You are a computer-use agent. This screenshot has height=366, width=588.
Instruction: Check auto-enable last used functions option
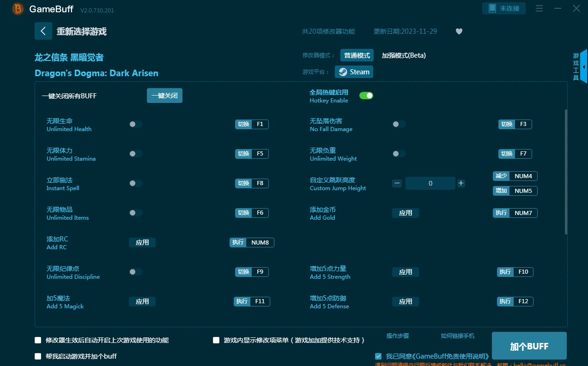click(38, 340)
